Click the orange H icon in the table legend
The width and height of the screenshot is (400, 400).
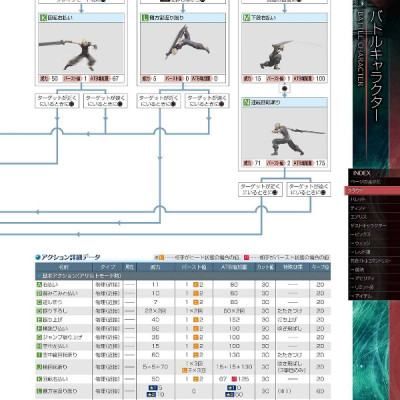(161, 258)
